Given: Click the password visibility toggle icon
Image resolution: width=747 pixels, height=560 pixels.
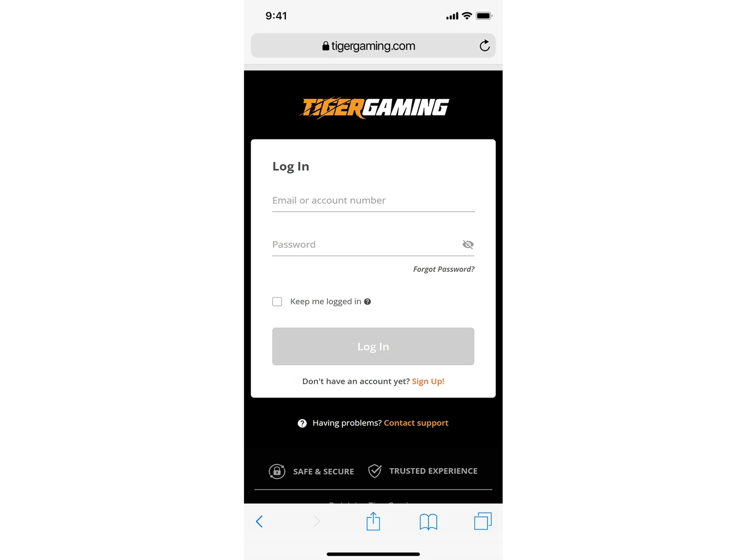Looking at the screenshot, I should (x=468, y=244).
